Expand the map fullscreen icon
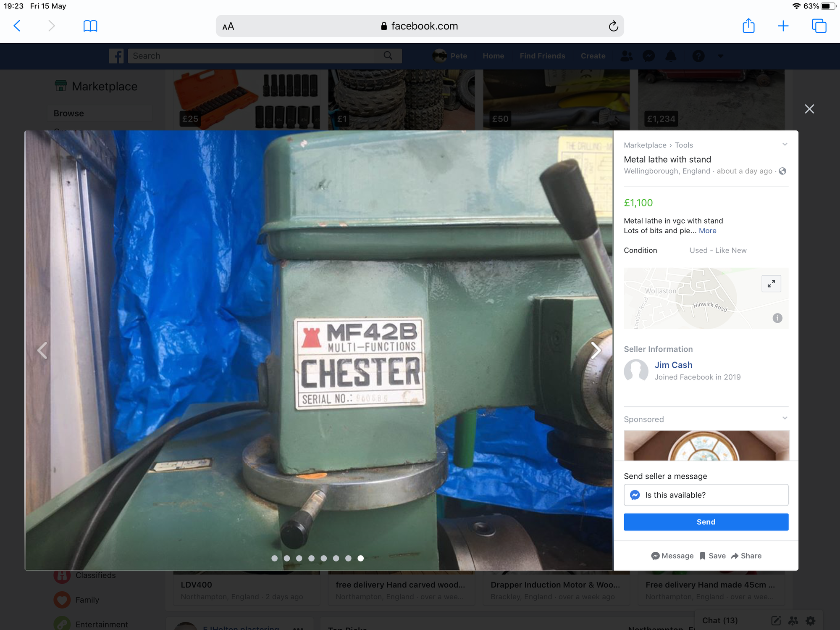This screenshot has width=840, height=630. (771, 284)
